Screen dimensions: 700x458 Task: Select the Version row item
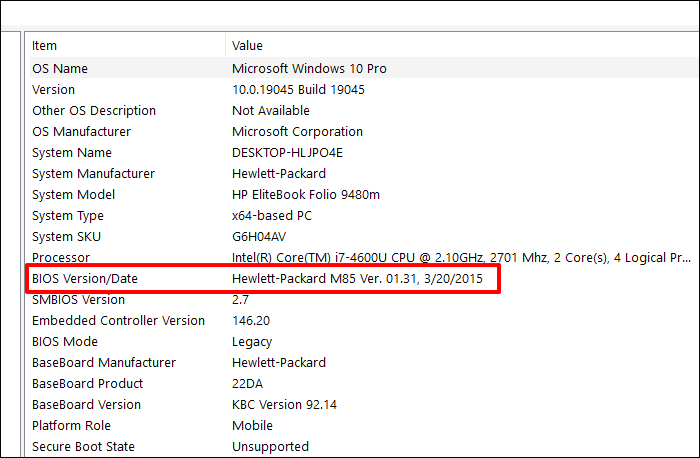coord(54,90)
